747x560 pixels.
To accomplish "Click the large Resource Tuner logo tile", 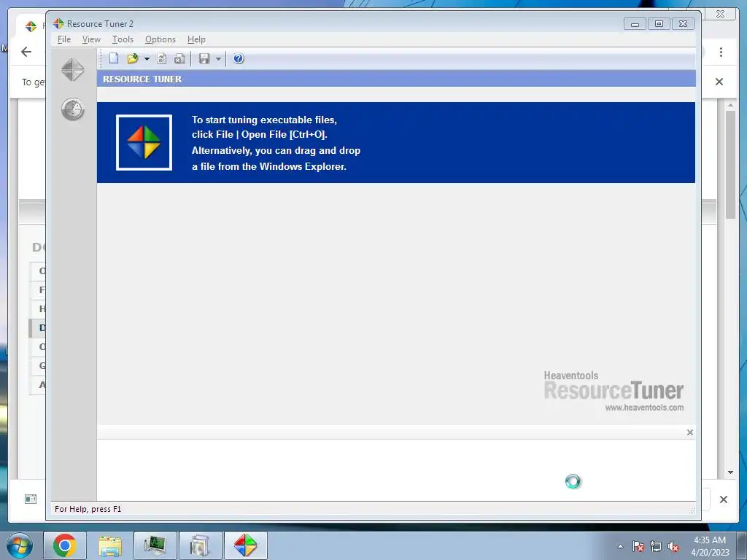I will 144,142.
